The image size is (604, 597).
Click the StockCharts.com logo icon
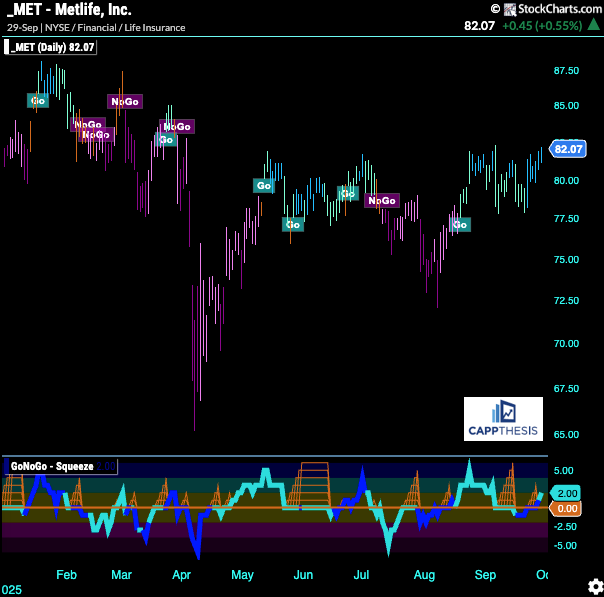(510, 9)
